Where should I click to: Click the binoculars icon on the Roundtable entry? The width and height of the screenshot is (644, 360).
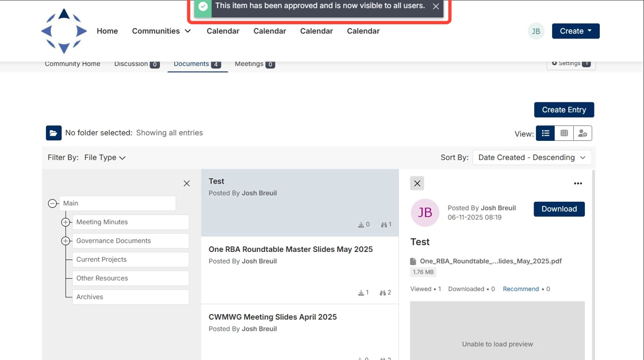[383, 293]
